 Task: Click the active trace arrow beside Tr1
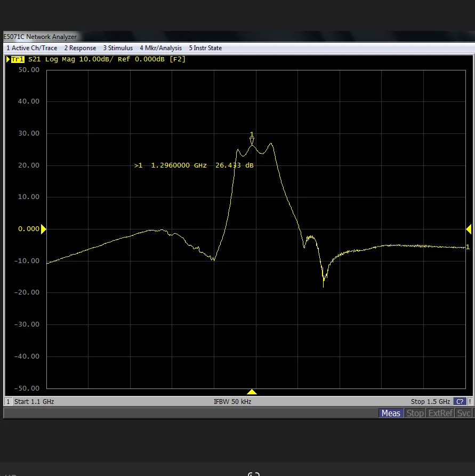8,59
